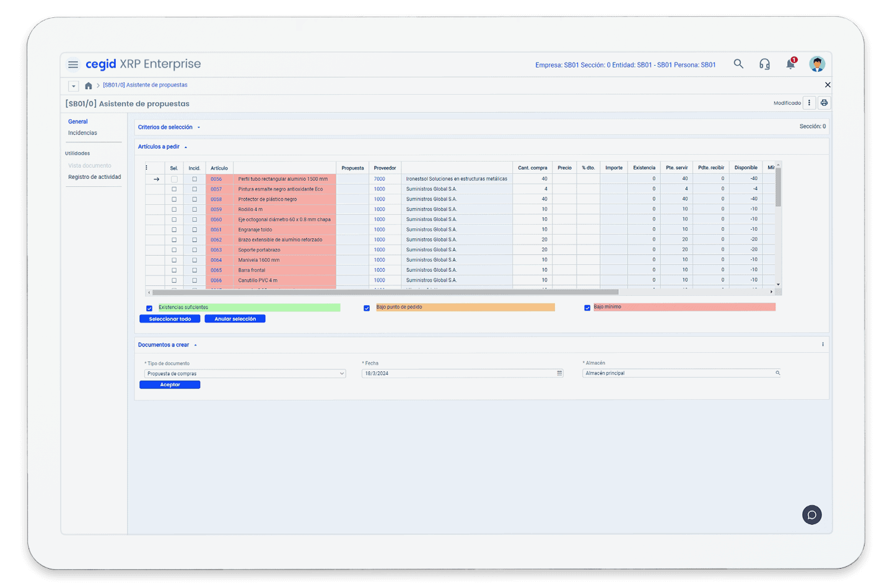Open Registro de actividad in the sidebar
Viewport: 892px width, 588px height.
(x=94, y=176)
